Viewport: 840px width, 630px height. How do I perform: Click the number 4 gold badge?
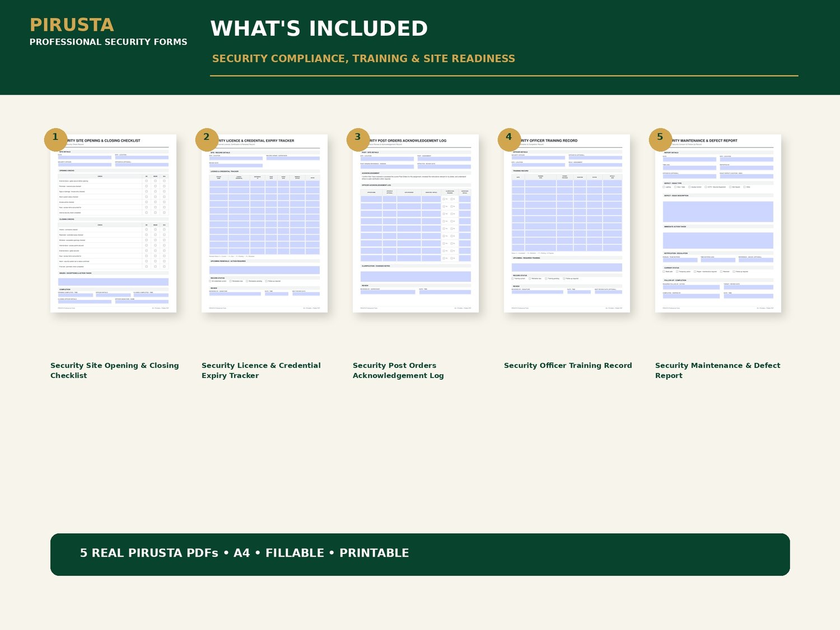pyautogui.click(x=509, y=139)
